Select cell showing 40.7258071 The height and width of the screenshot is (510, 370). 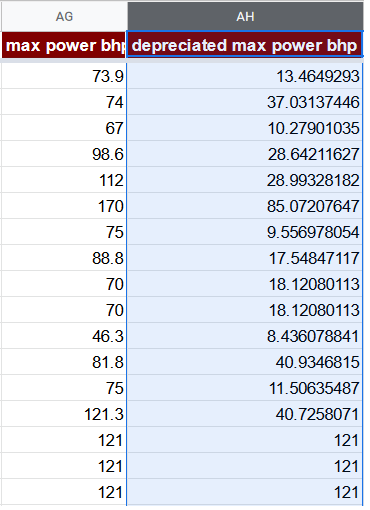click(245, 414)
